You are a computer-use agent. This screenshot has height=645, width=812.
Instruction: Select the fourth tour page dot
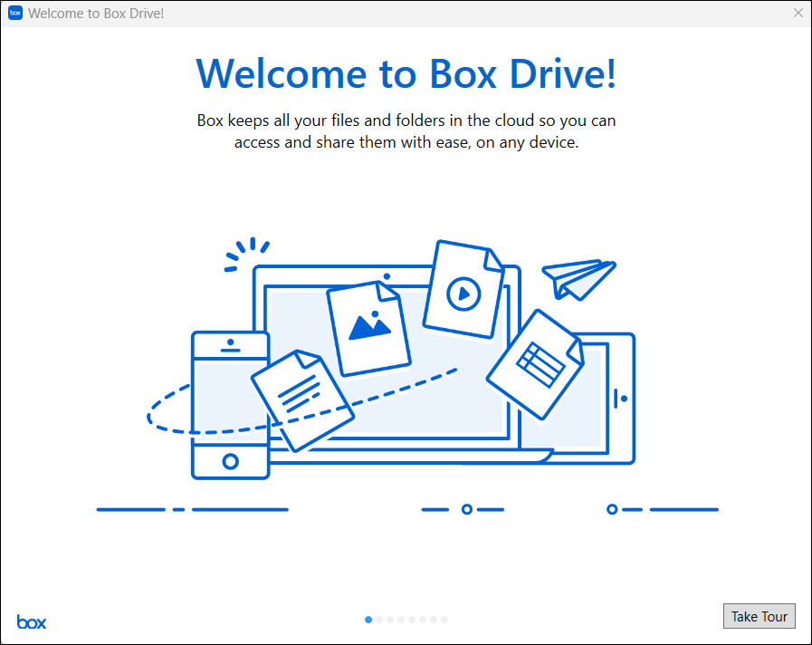401,620
